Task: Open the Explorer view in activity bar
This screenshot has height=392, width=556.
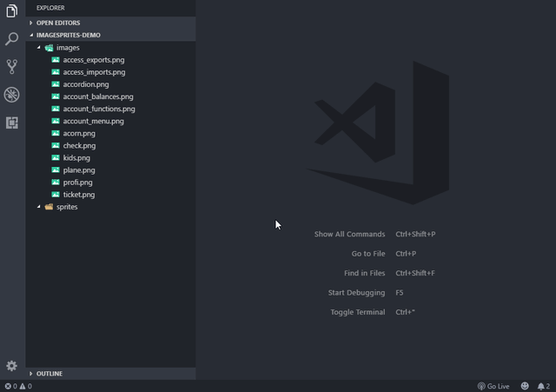Action: click(11, 11)
